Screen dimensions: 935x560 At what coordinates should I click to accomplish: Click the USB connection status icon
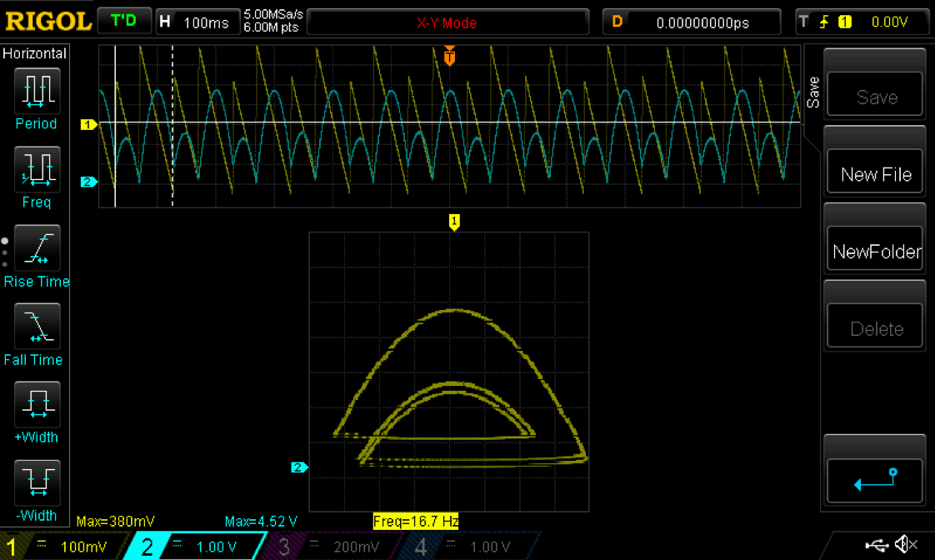coord(877,544)
